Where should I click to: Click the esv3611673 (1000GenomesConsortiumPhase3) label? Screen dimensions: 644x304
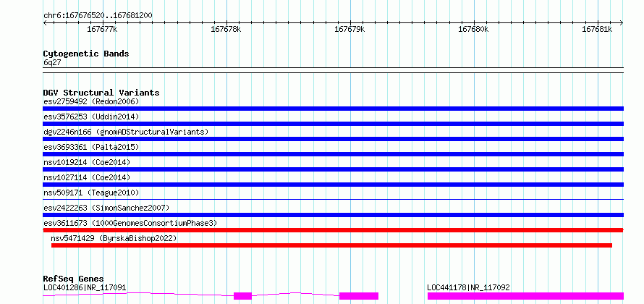pyautogui.click(x=130, y=223)
